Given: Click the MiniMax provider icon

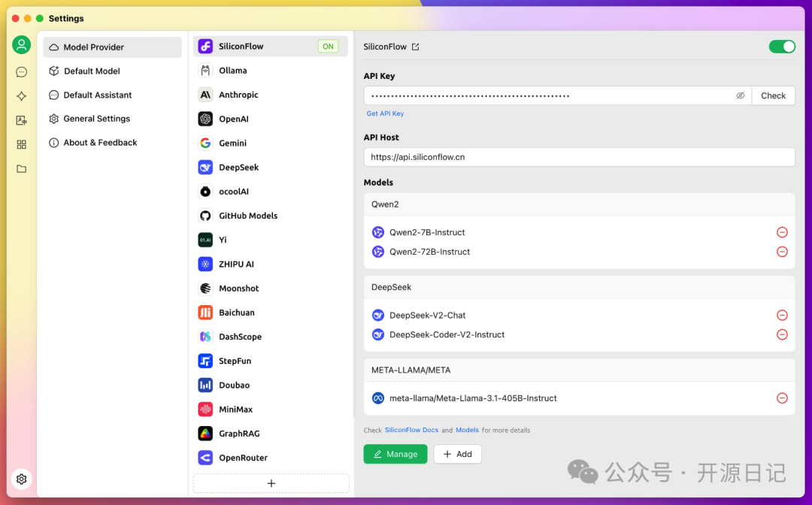Looking at the screenshot, I should [205, 410].
